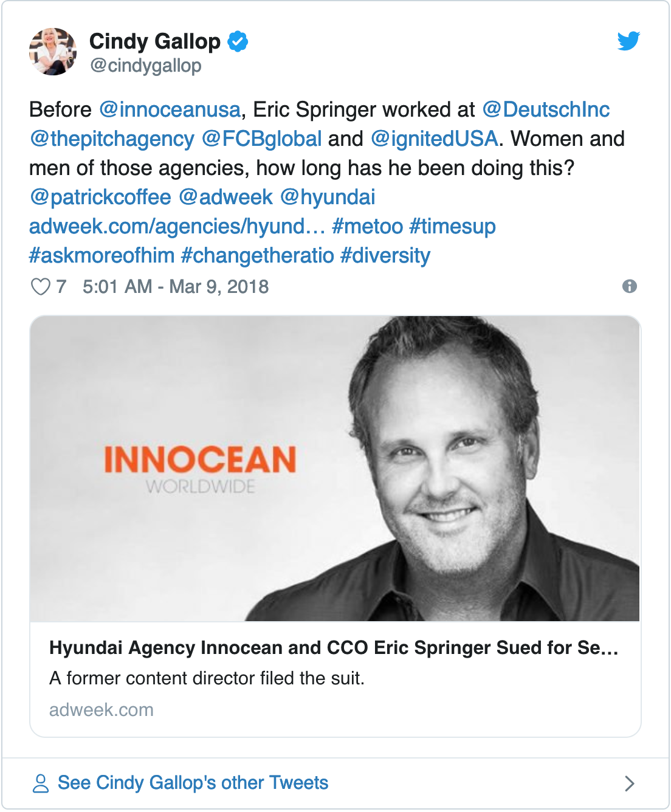Open Cindy Gallop's profile avatar
This screenshot has width=671, height=812.
pos(53,52)
